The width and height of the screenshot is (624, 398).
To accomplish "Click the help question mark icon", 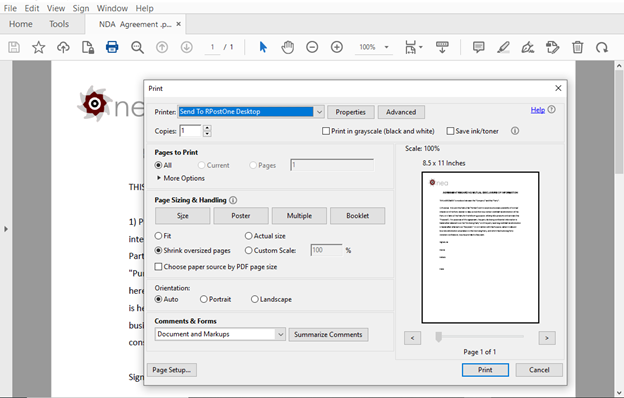I will click(552, 109).
